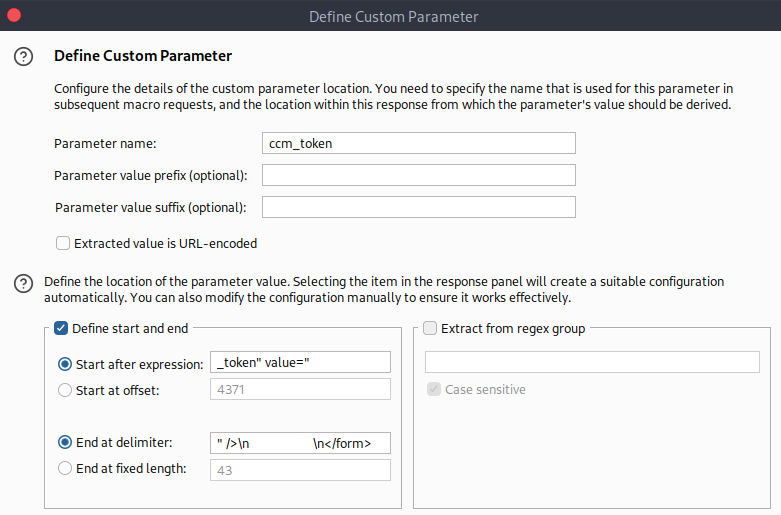The height and width of the screenshot is (515, 781).
Task: Close the Define Custom Parameter dialog
Action: pyautogui.click(x=15, y=16)
